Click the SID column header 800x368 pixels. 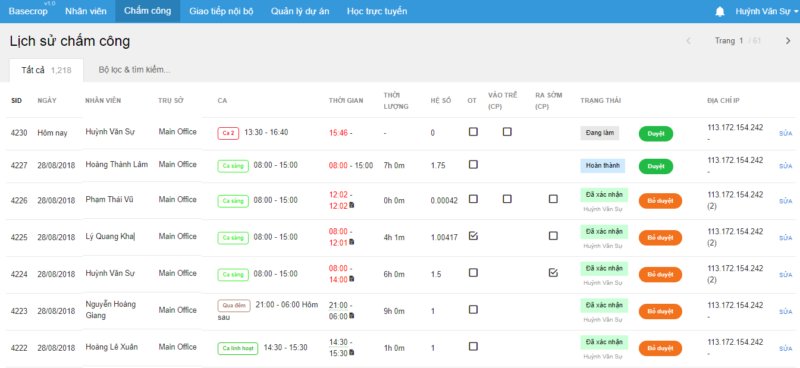[x=16, y=101]
